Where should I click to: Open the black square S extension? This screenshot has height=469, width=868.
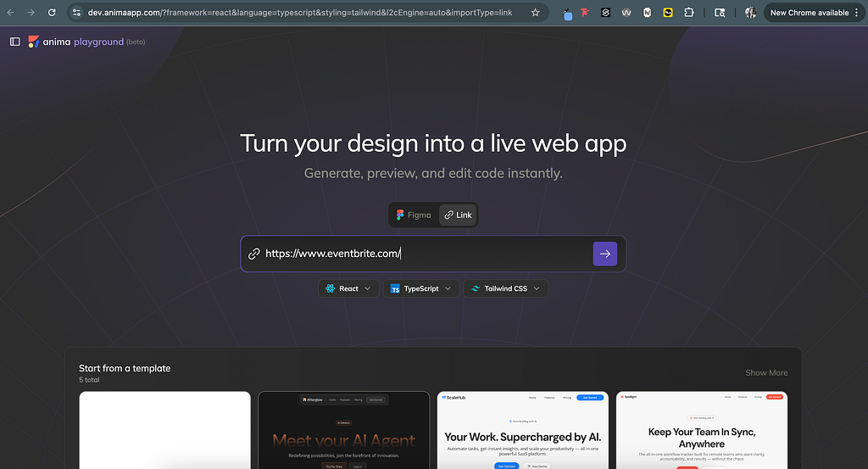coord(605,12)
